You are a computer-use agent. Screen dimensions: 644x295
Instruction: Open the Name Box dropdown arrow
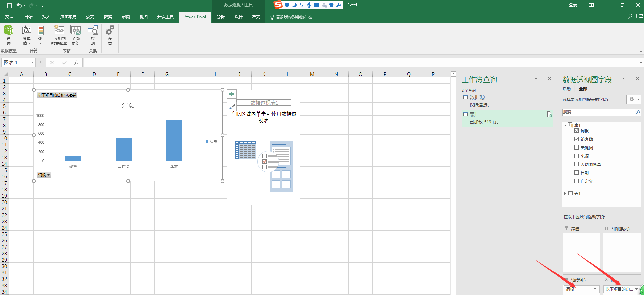[32, 63]
